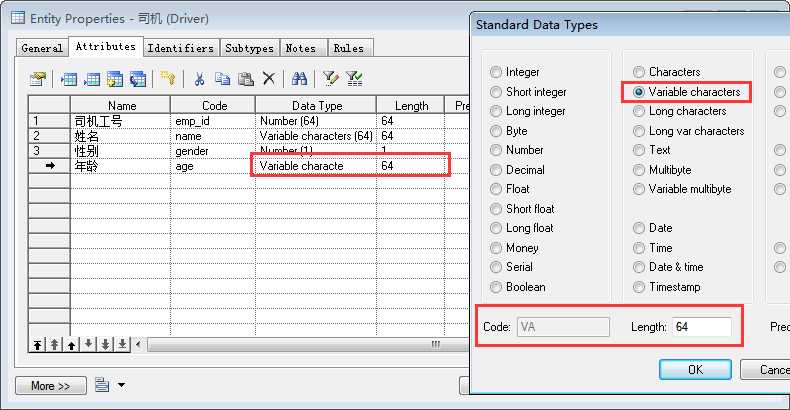
Task: Select the Float radio button
Action: (x=496, y=189)
